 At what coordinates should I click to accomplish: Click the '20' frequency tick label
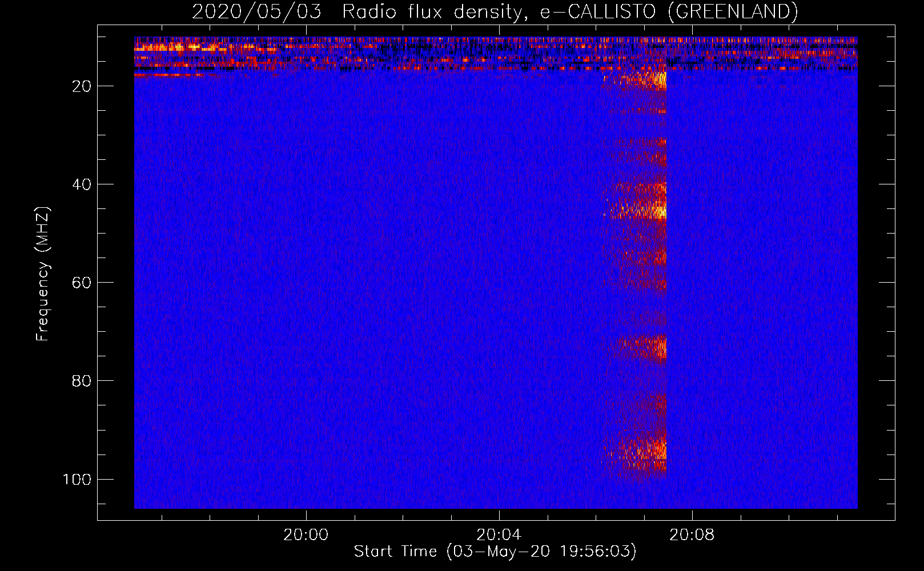82,86
